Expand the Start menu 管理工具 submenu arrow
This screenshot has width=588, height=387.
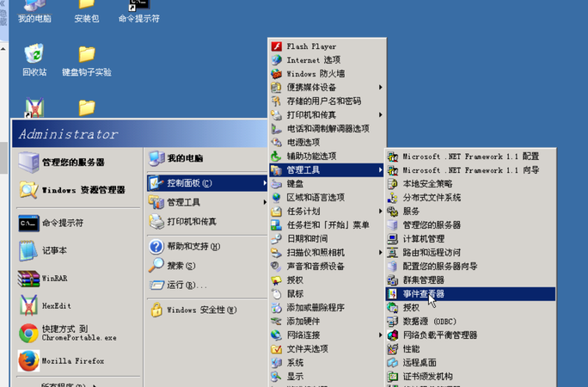click(265, 202)
